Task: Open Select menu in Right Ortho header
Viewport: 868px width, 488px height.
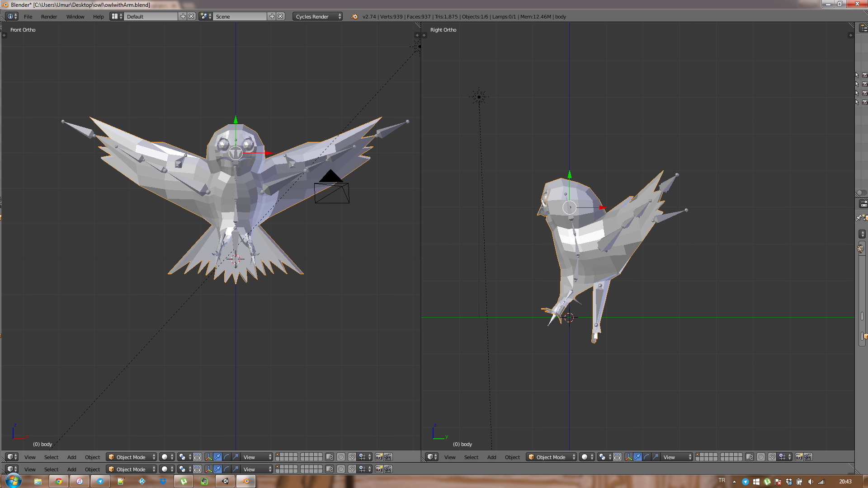Action: [x=471, y=457]
